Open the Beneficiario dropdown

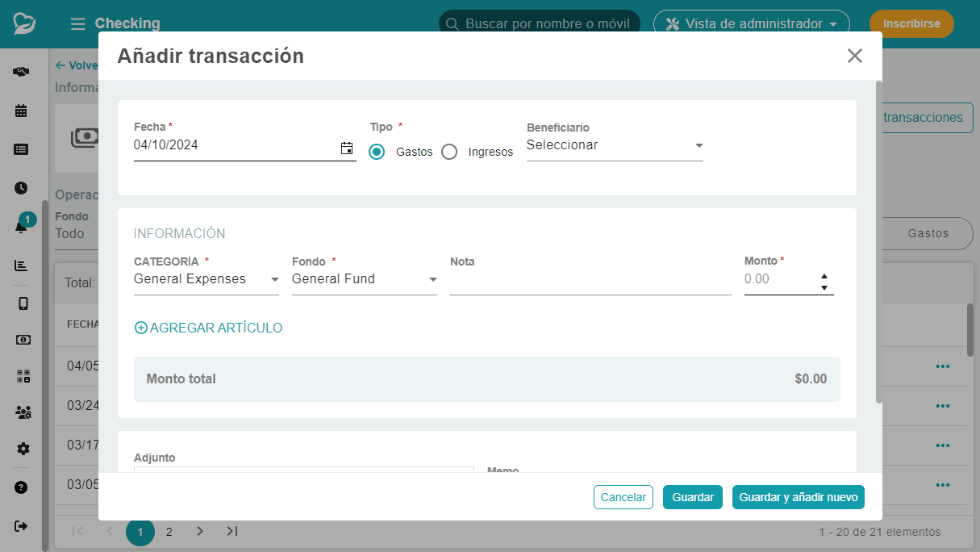pos(615,146)
